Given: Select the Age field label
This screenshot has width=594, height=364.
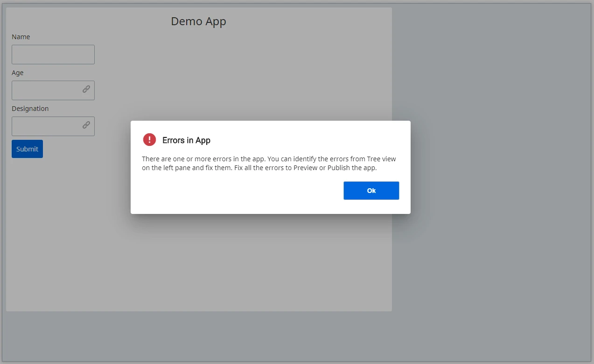Looking at the screenshot, I should (18, 73).
